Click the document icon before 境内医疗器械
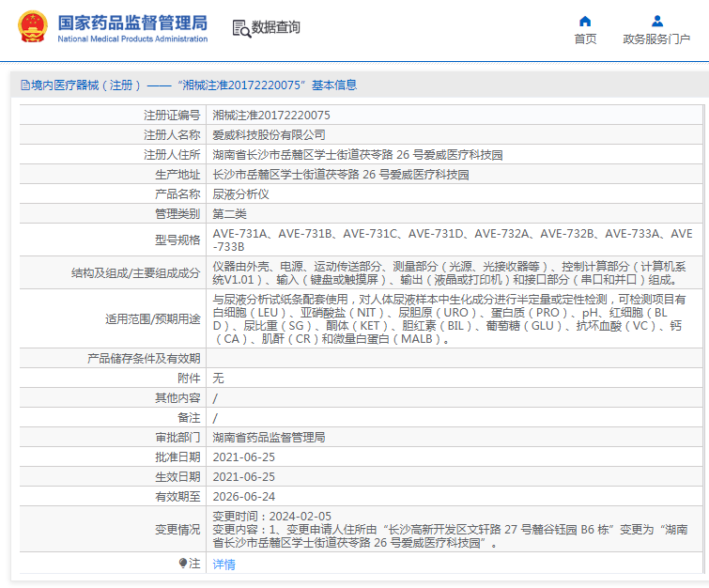 tap(25, 85)
